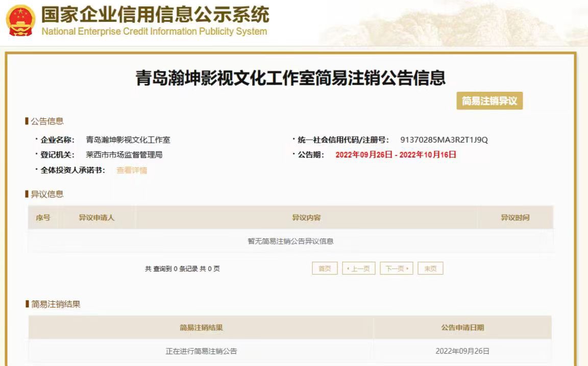Select the red announcement period dates
This screenshot has height=366, width=588.
(396, 155)
